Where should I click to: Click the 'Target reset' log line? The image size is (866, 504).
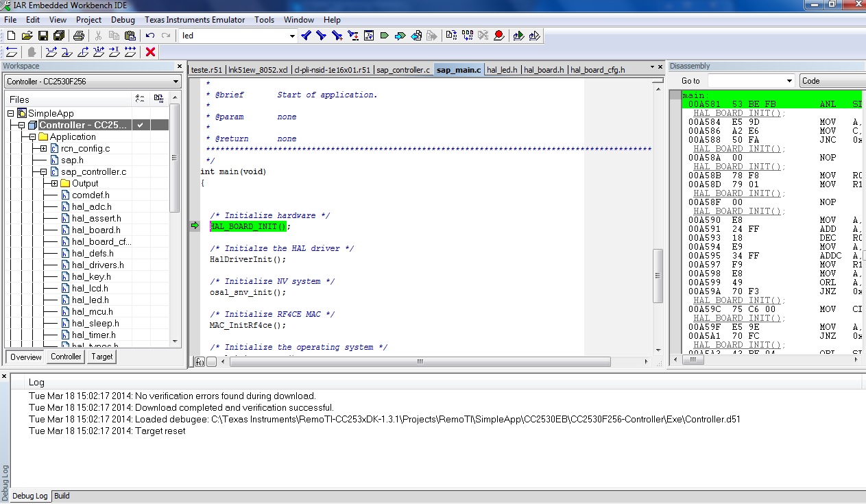(107, 431)
